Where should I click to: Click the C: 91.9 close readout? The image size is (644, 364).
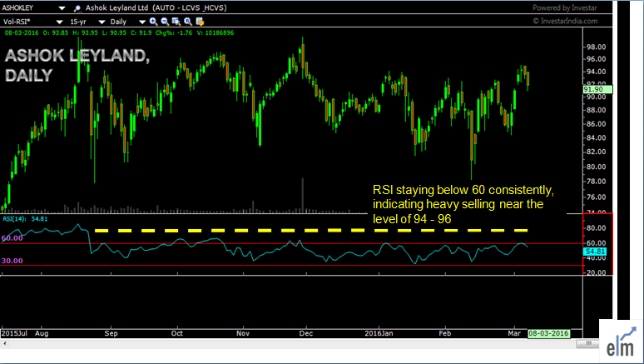coord(141,33)
